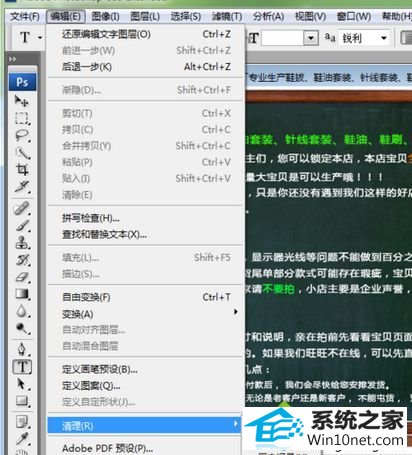Open the 图层(L) menu
The image size is (412, 455).
[145, 16]
